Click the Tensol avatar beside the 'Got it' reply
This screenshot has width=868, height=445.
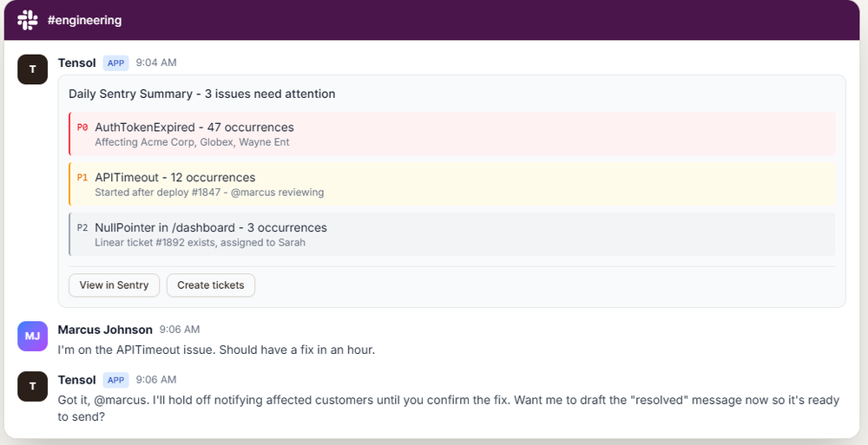(33, 386)
